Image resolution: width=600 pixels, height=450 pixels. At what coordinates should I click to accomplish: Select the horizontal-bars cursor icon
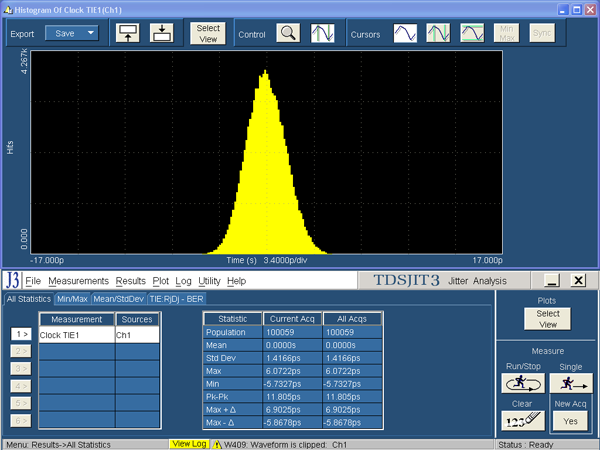pos(472,33)
